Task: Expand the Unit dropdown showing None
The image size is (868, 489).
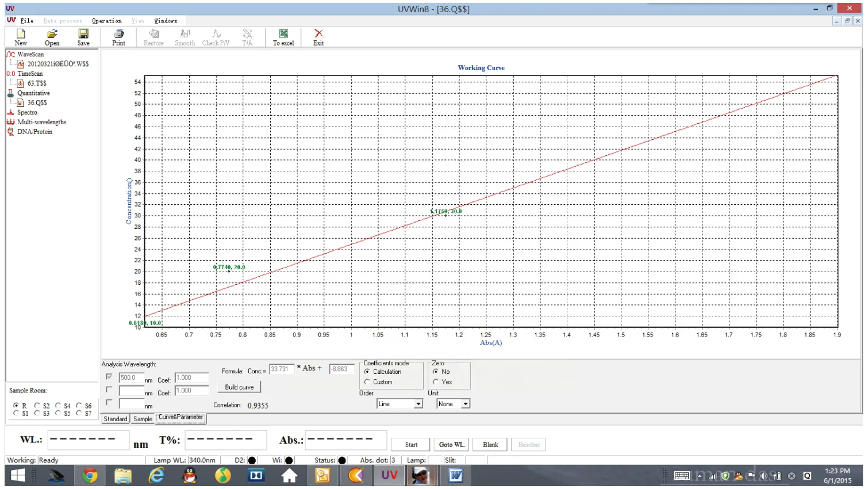Action: [x=466, y=404]
